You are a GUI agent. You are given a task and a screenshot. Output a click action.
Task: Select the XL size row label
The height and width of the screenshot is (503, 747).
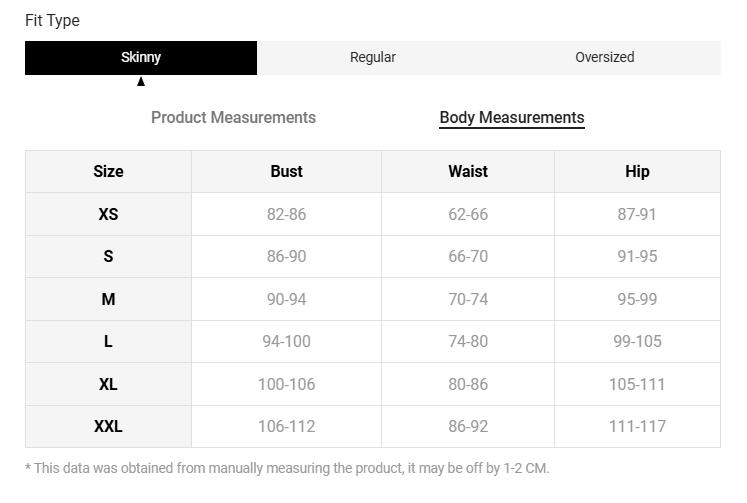pyautogui.click(x=108, y=384)
